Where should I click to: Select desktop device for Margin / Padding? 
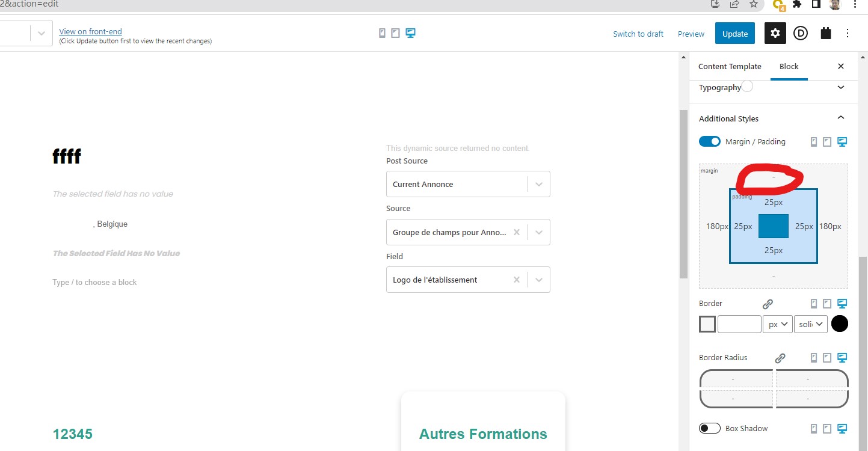pyautogui.click(x=842, y=142)
